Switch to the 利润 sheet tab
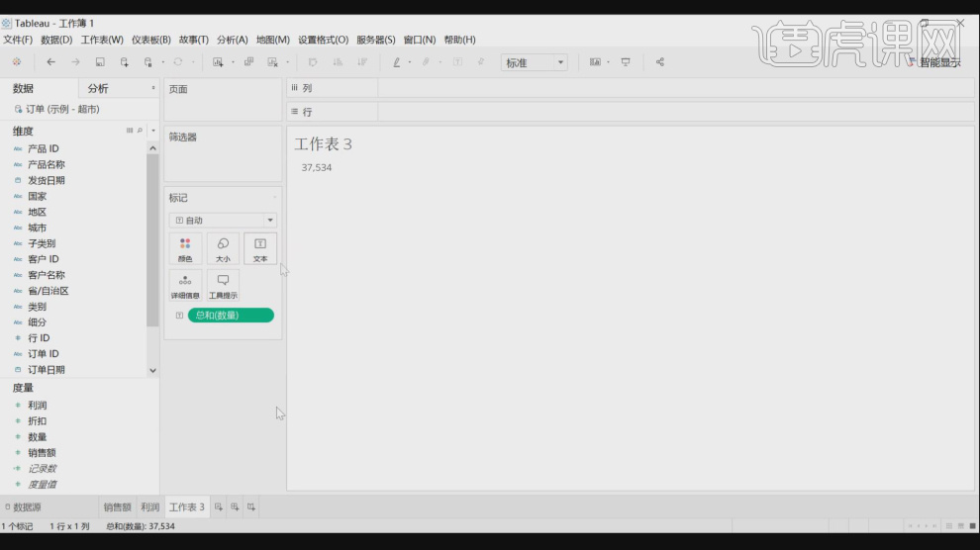This screenshot has width=980, height=550. pos(150,506)
